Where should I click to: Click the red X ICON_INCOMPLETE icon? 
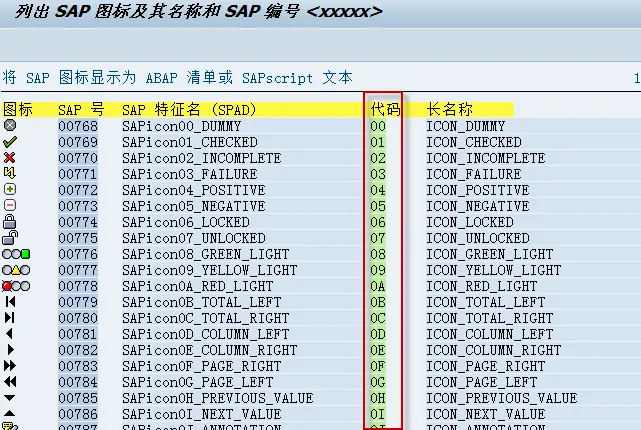coord(10,158)
